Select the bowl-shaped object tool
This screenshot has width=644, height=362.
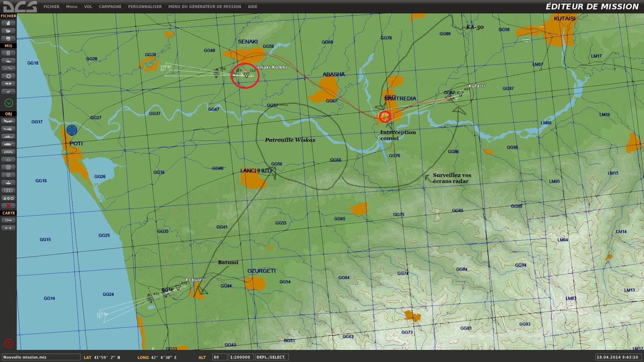pyautogui.click(x=8, y=183)
